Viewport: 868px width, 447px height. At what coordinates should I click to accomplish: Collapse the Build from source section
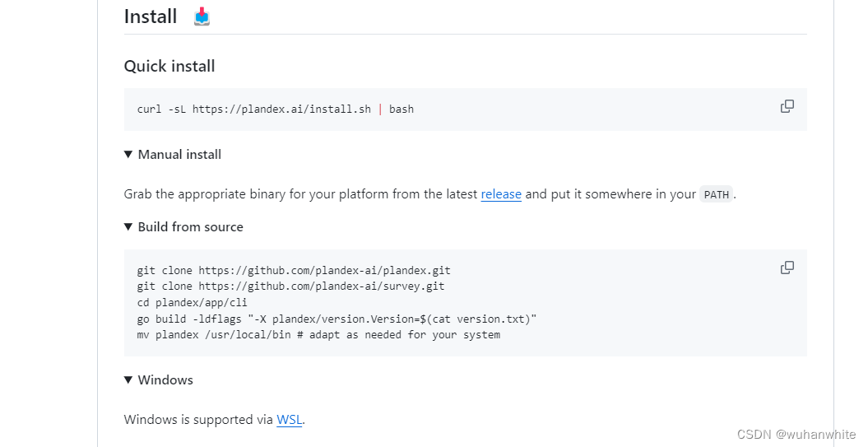coord(183,226)
